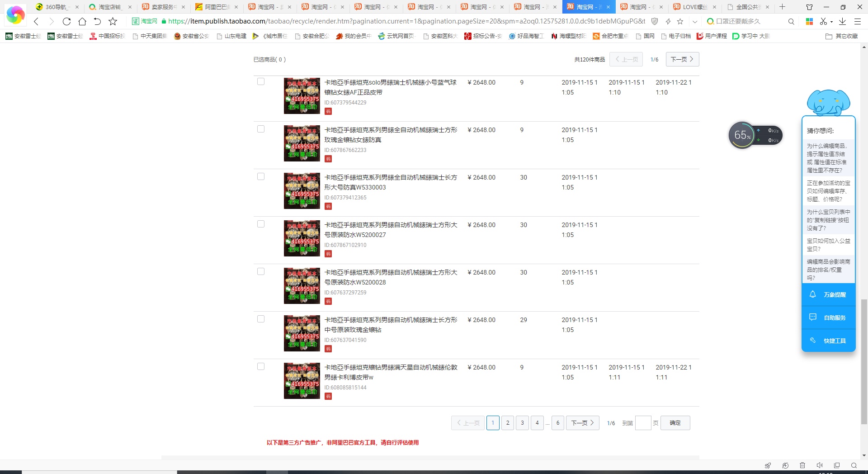
Task: Check the box for item ID:607867662233
Action: click(261, 129)
